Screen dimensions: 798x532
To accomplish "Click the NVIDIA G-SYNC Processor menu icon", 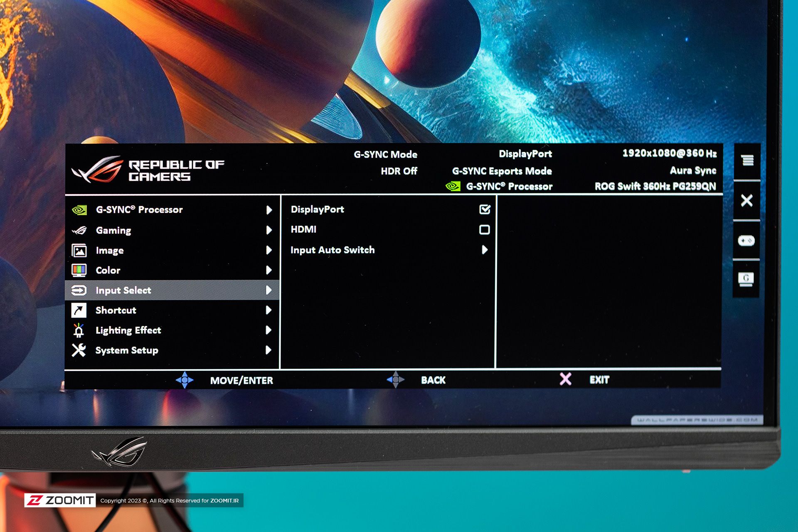I will 79,210.
